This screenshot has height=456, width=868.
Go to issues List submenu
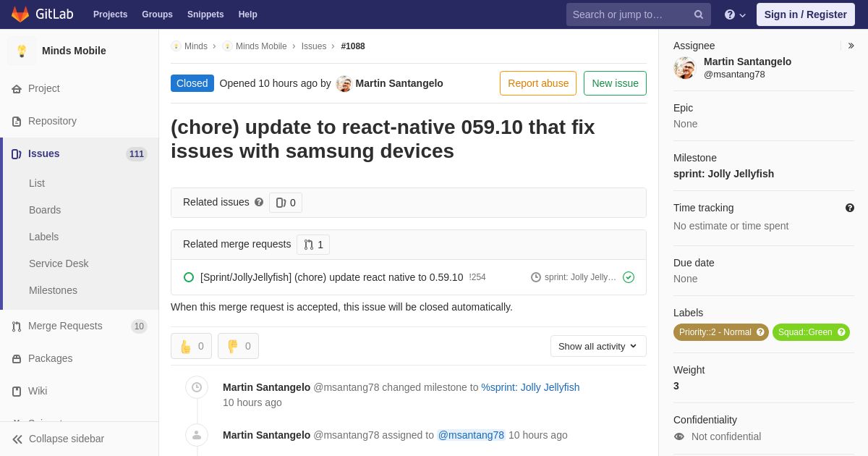coord(37,183)
